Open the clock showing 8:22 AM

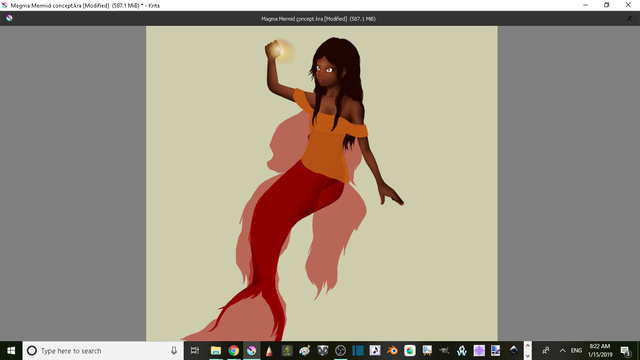(x=600, y=351)
